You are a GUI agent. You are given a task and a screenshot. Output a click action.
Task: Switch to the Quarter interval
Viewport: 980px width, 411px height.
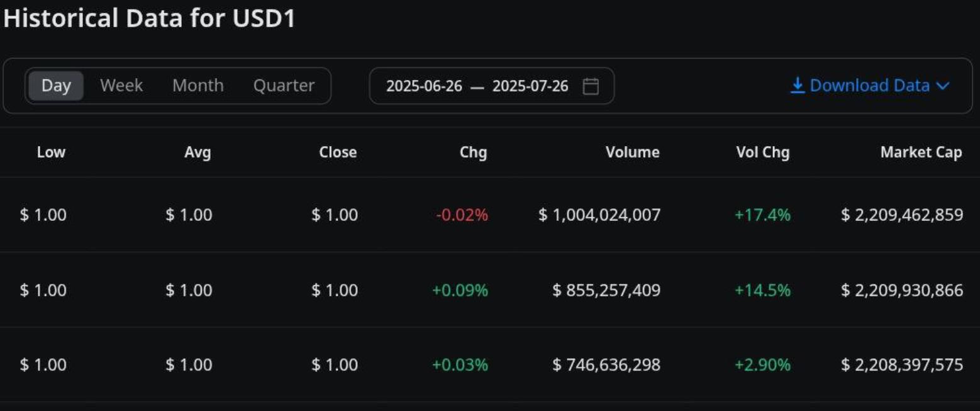tap(284, 86)
